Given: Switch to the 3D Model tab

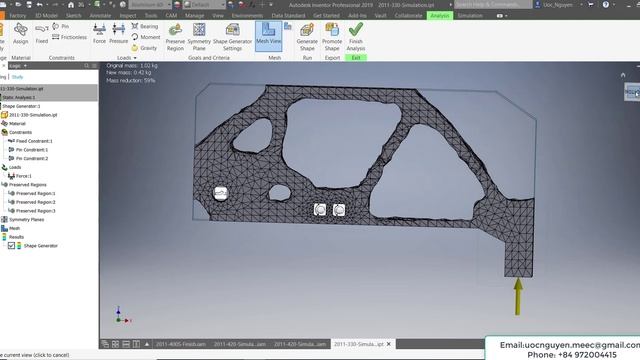Looking at the screenshot, I should click(x=46, y=16).
